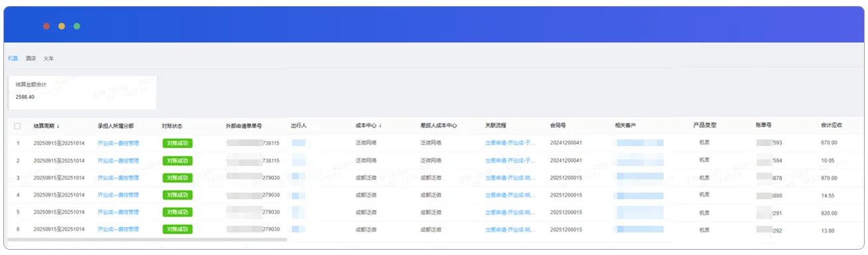This screenshot has width=868, height=255.
Task: Click the 合同号 column header
Action: coord(558,126)
